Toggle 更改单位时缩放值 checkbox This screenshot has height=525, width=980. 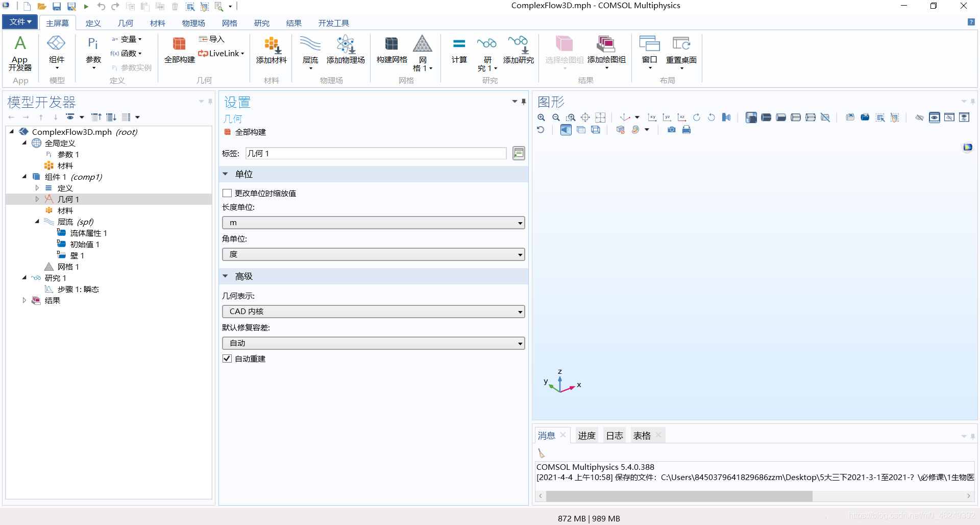click(227, 193)
